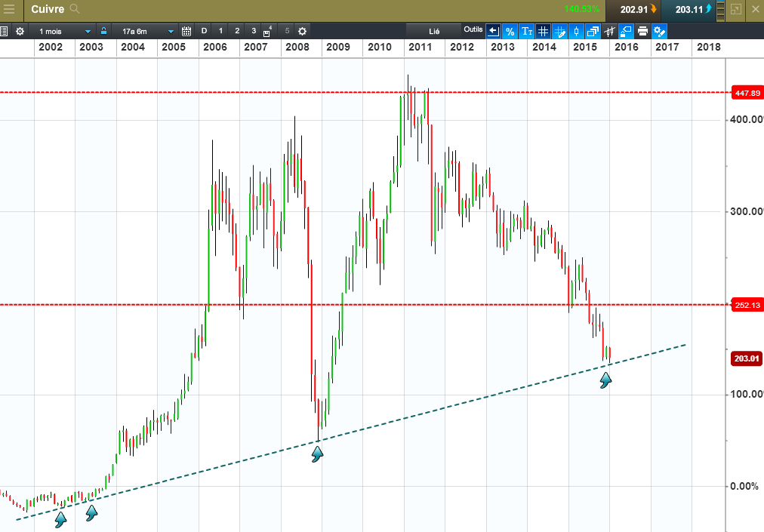
Task: Open drawing settings gear-pencil icon
Action: (x=659, y=31)
